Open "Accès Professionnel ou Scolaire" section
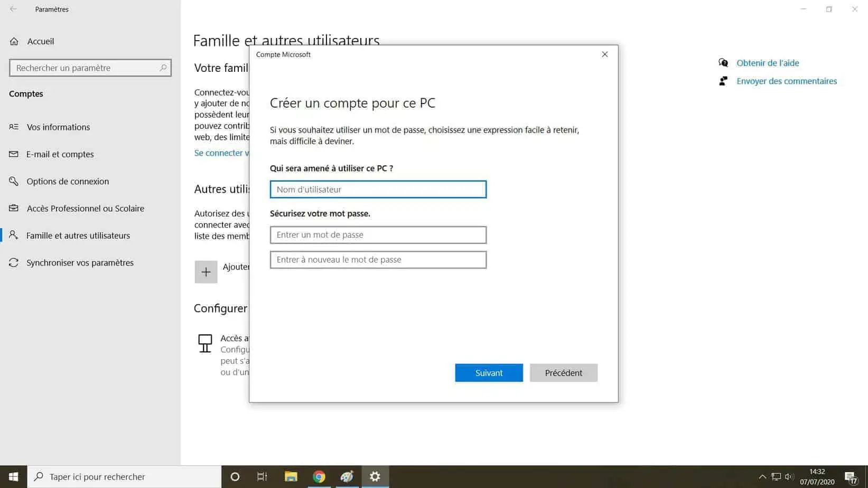Screen dimensions: 868x488 pos(85,209)
